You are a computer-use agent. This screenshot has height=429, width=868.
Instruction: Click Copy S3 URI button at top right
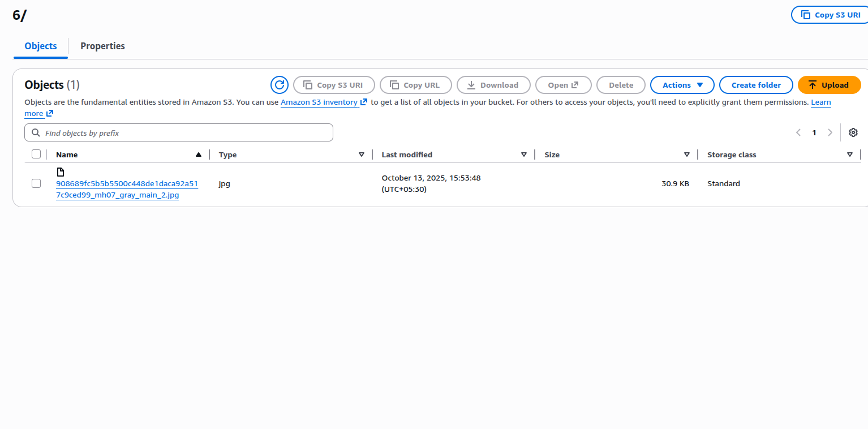pos(831,15)
